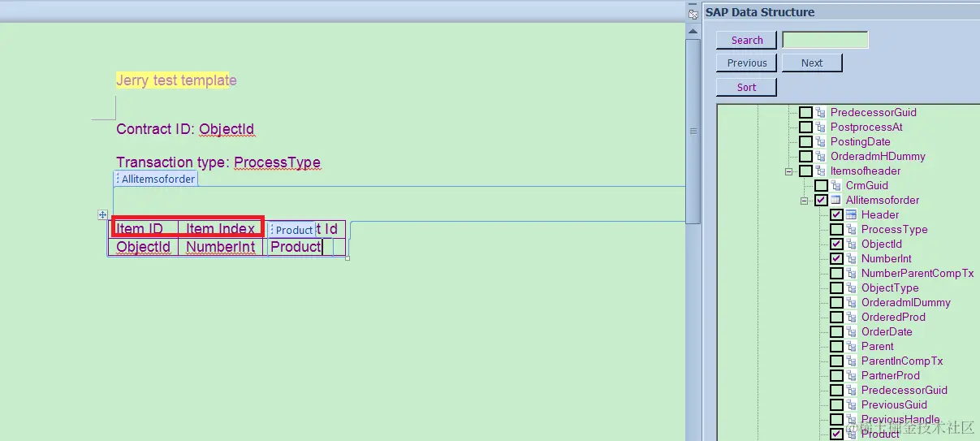Click the table move handle plus icon
Image resolution: width=980 pixels, height=441 pixels.
pyautogui.click(x=102, y=214)
